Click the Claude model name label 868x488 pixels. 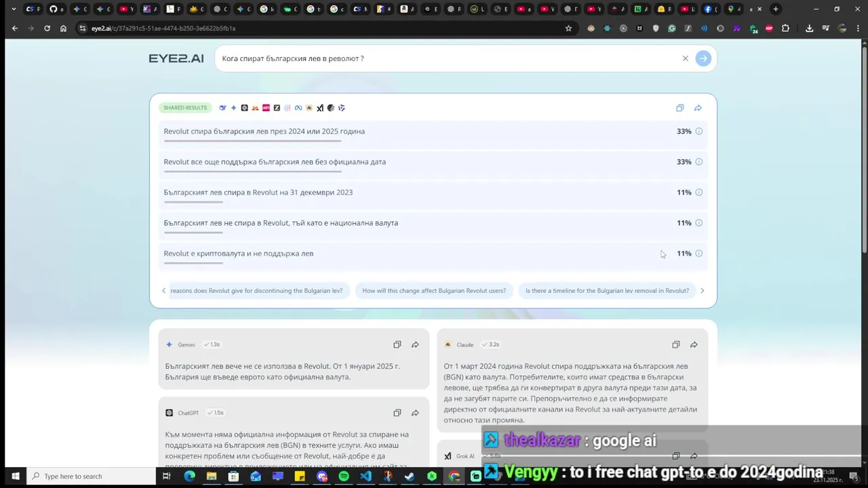[465, 345]
